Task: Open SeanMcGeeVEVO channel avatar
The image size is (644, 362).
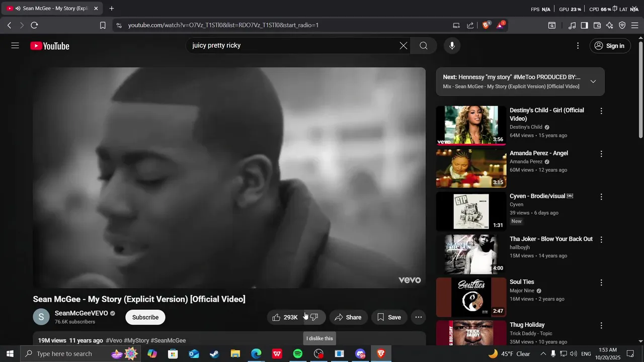Action: [x=41, y=317]
